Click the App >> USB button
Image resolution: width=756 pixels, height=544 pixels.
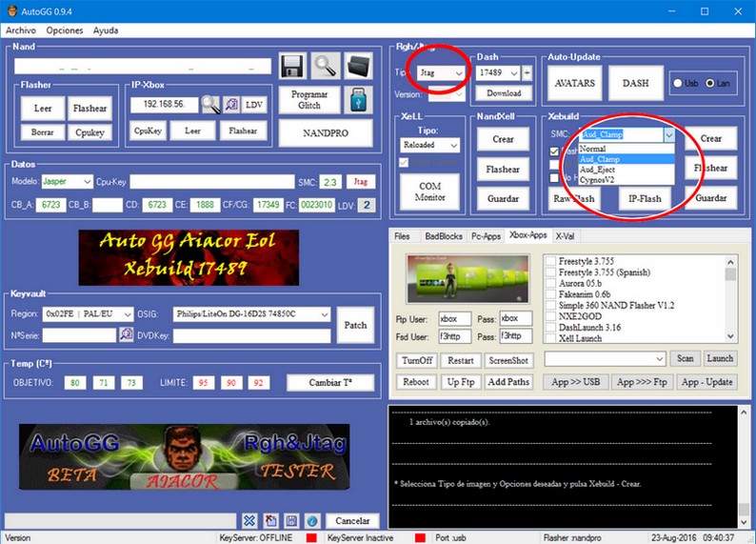click(576, 382)
